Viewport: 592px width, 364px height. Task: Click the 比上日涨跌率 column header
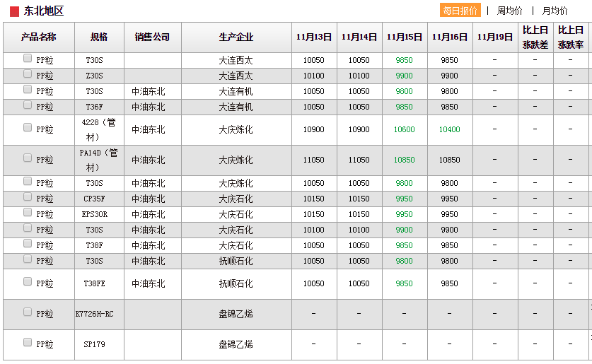coord(571,37)
